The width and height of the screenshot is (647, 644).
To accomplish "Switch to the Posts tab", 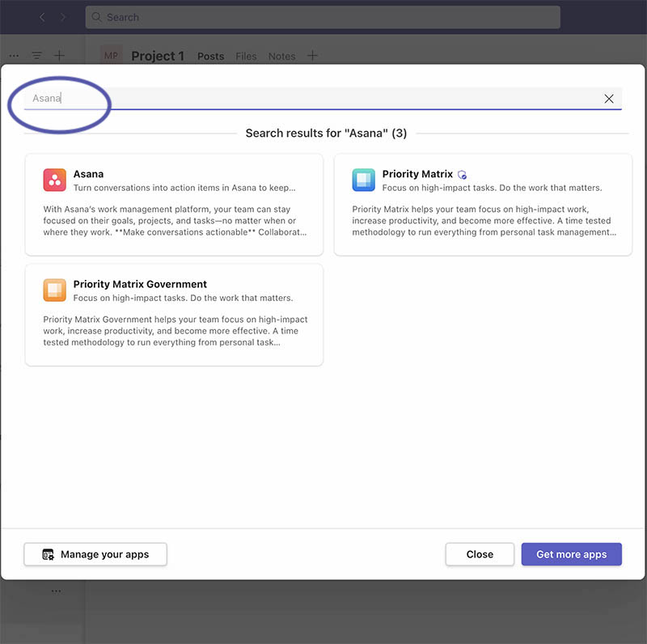I will [x=210, y=56].
